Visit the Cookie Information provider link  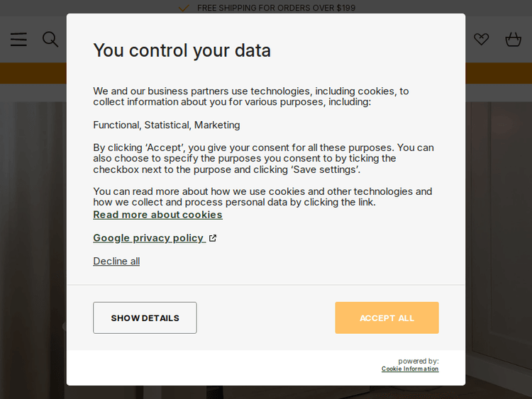click(410, 369)
